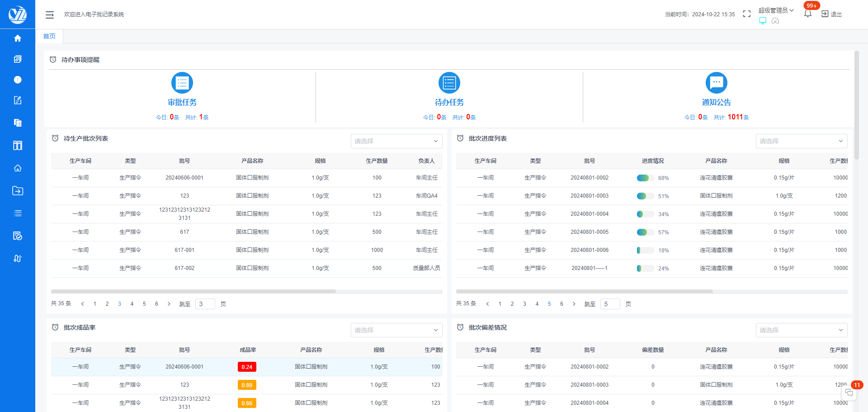The height and width of the screenshot is (412, 868).
Task: Click horizontal scrollbar under 待生产批次列表 table
Action: [x=193, y=292]
